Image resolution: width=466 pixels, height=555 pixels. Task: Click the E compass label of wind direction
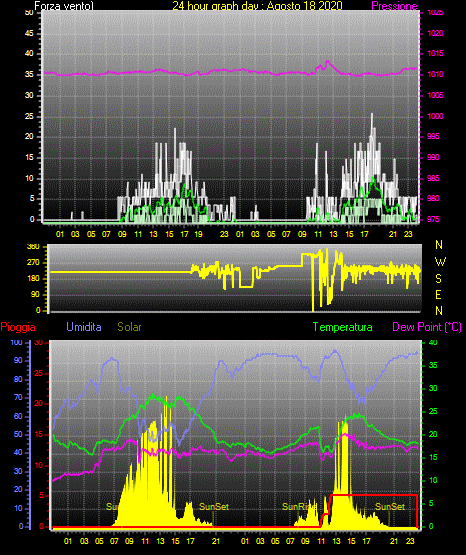pyautogui.click(x=438, y=295)
